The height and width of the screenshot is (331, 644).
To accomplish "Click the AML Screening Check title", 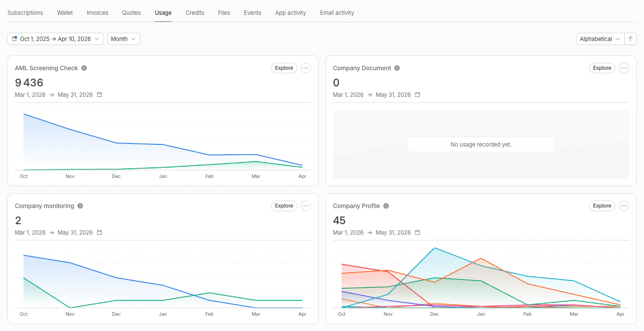I will [46, 68].
